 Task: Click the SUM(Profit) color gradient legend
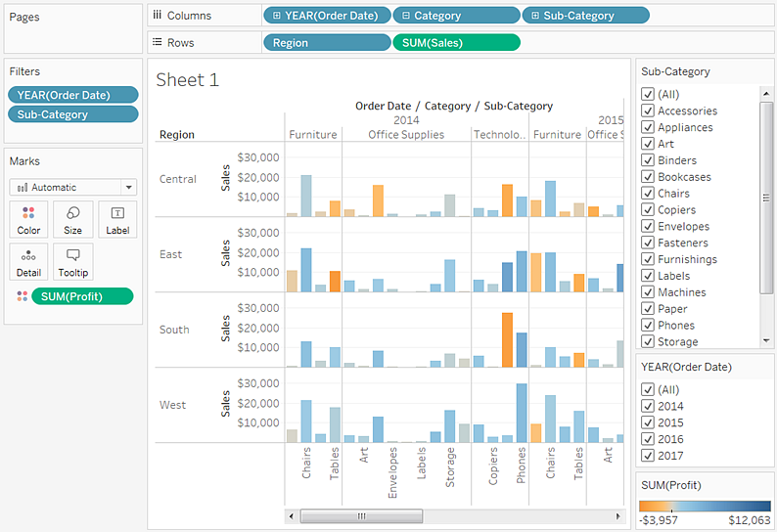click(705, 506)
